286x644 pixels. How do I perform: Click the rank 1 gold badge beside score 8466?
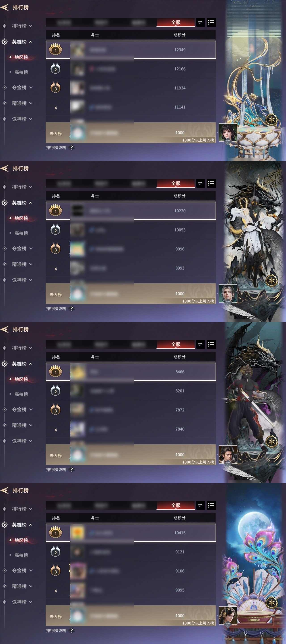point(55,371)
